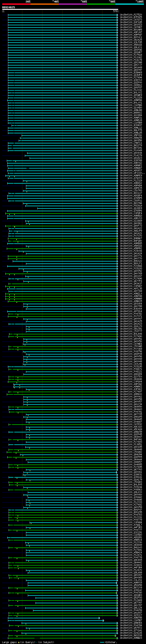
Task: Click alignment label UniRef100_A9PJH7
Action: pyautogui.click(x=131, y=32)
